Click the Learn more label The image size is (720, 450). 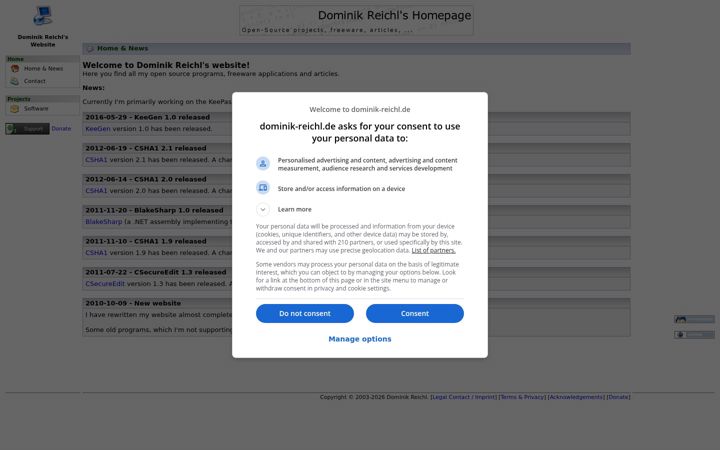(x=294, y=209)
